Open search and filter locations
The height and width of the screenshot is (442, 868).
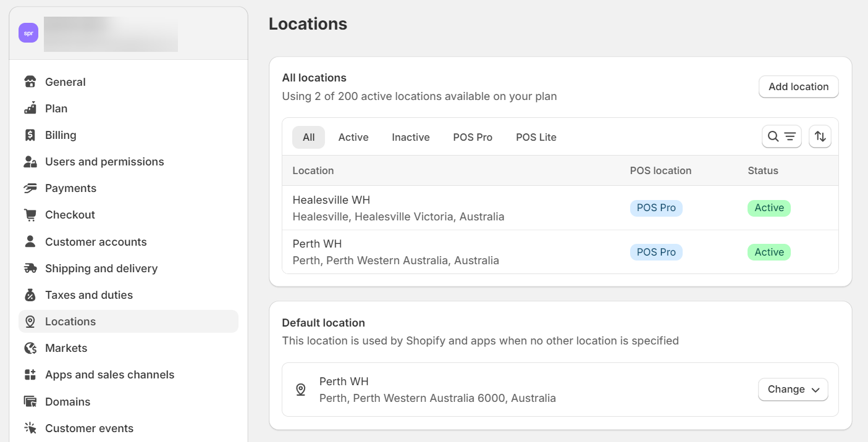[782, 136]
